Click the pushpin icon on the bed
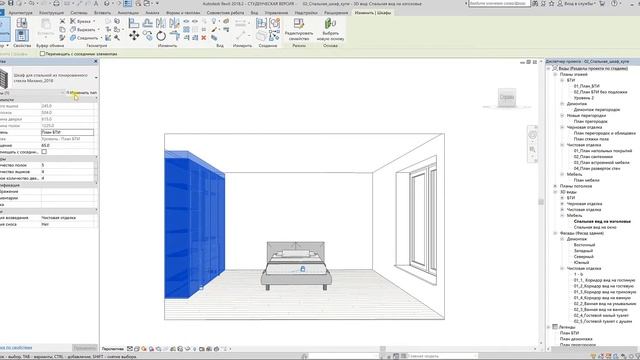 coord(302,269)
